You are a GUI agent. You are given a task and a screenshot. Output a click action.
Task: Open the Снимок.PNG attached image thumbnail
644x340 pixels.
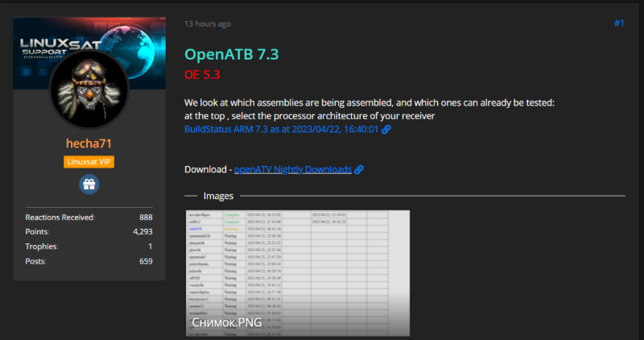pyautogui.click(x=298, y=273)
